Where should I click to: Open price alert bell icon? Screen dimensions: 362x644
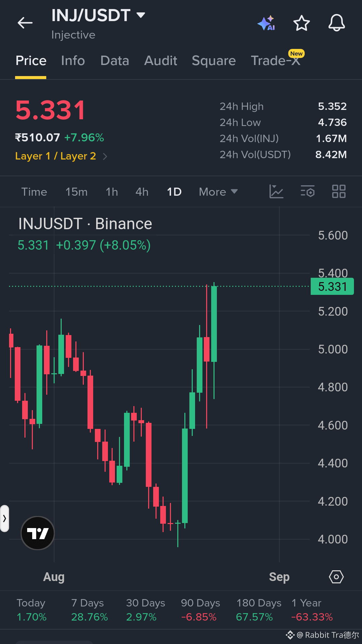point(337,23)
